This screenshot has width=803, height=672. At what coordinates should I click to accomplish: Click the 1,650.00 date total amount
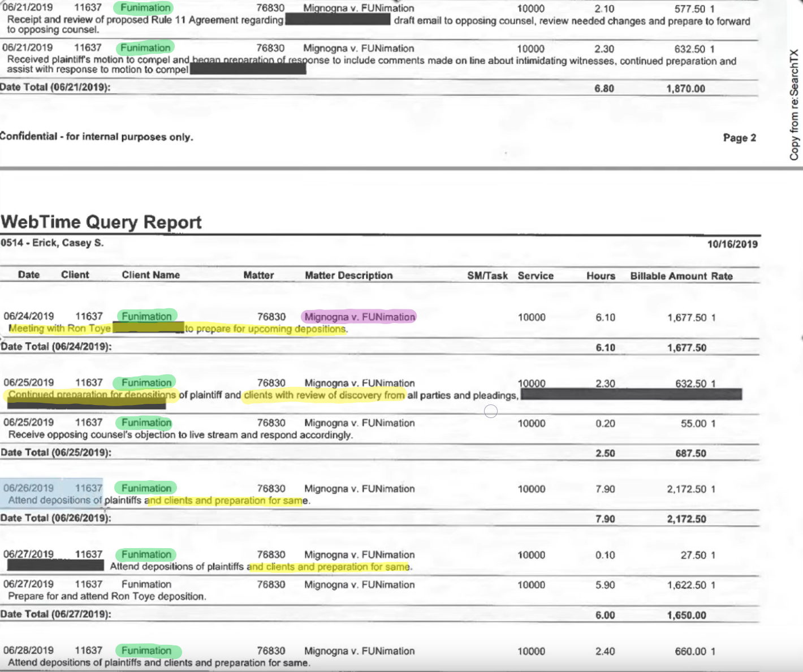click(687, 615)
